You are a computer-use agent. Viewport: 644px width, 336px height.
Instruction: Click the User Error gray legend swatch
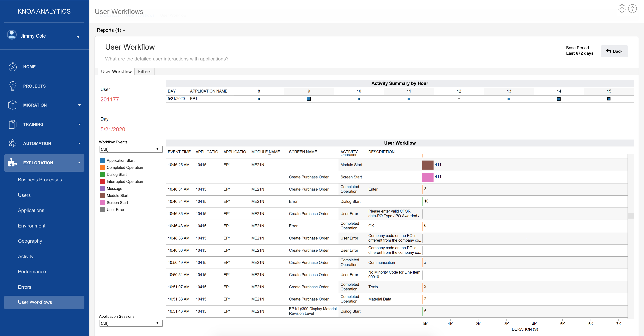point(102,210)
